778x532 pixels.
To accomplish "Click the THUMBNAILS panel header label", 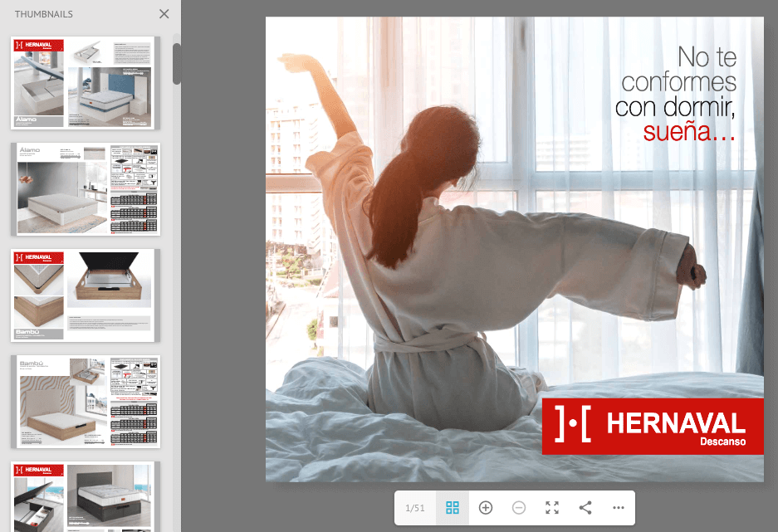I will [x=43, y=14].
